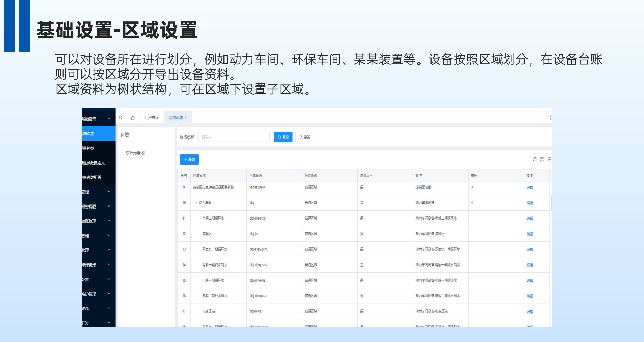The height and width of the screenshot is (342, 644).
Task: Close the 区域设置 tab with its X
Action: tap(186, 118)
